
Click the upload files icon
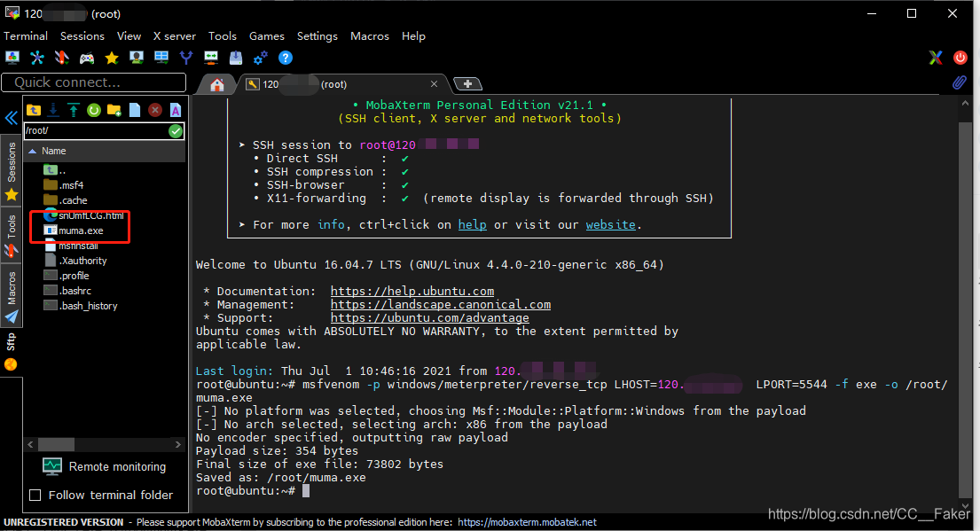[x=74, y=111]
